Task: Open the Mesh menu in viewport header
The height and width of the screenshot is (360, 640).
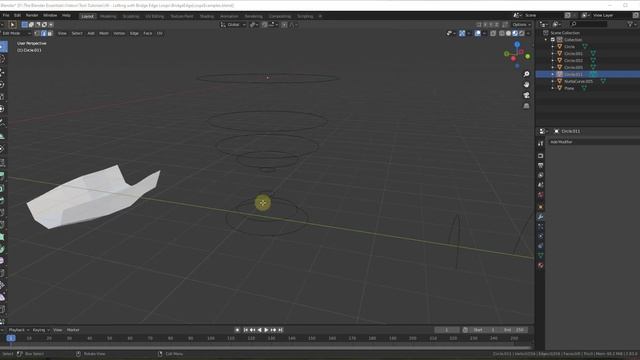Action: coord(104,33)
